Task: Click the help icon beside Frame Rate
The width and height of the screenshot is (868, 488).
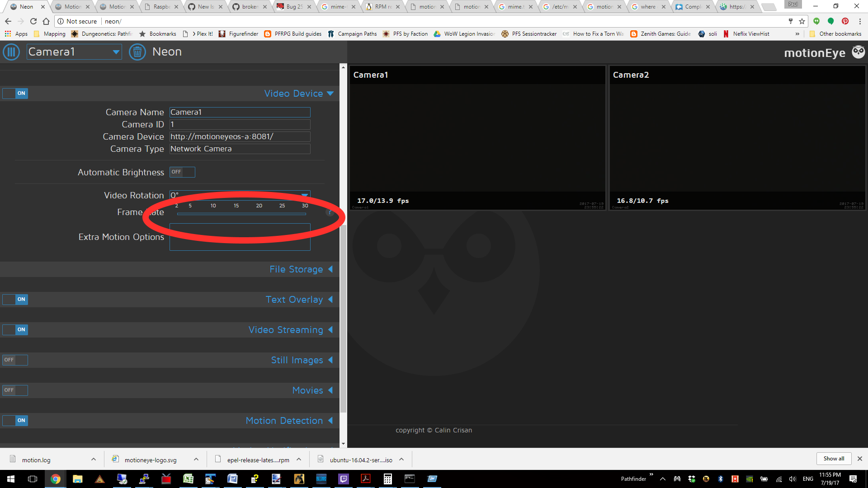Action: tap(330, 212)
